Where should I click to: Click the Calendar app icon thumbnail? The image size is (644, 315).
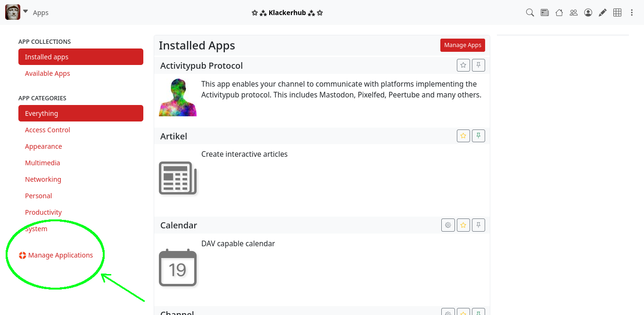pyautogui.click(x=178, y=267)
